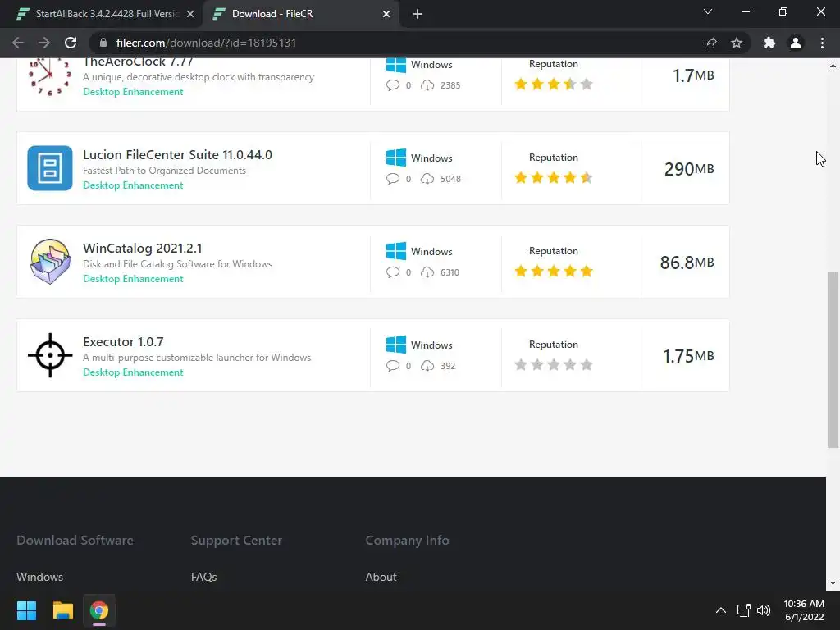The width and height of the screenshot is (840, 630).
Task: Close the Download - FileCR tab
Action: tap(386, 14)
